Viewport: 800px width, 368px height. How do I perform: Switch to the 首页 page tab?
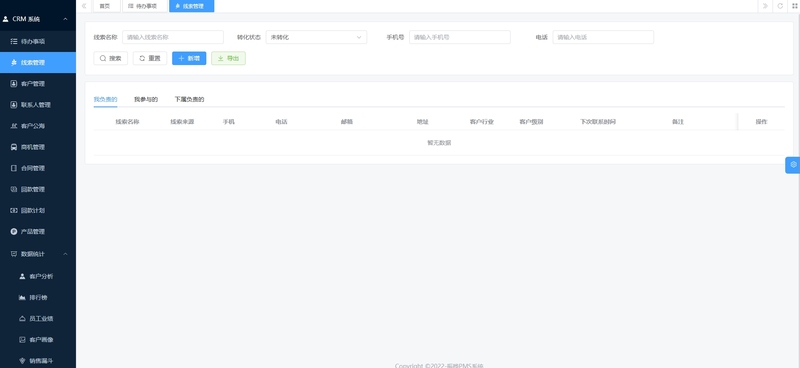106,6
